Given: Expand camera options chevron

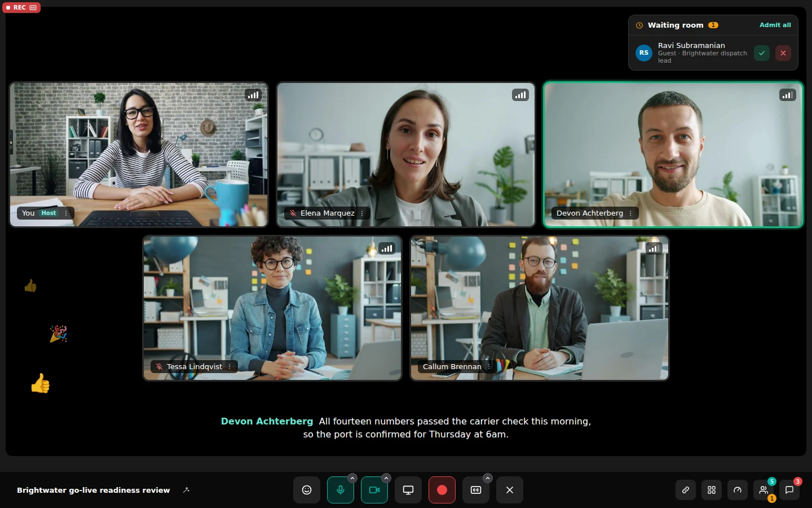Looking at the screenshot, I should 386,478.
